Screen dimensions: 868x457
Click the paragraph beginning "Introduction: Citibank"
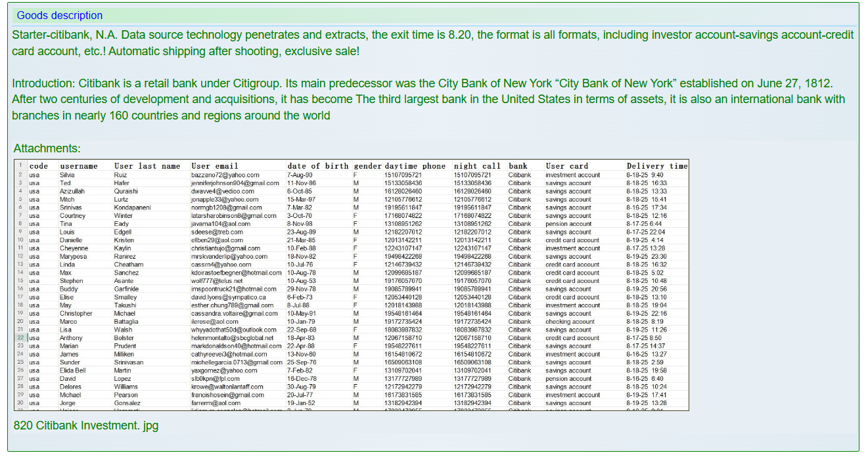(428, 99)
